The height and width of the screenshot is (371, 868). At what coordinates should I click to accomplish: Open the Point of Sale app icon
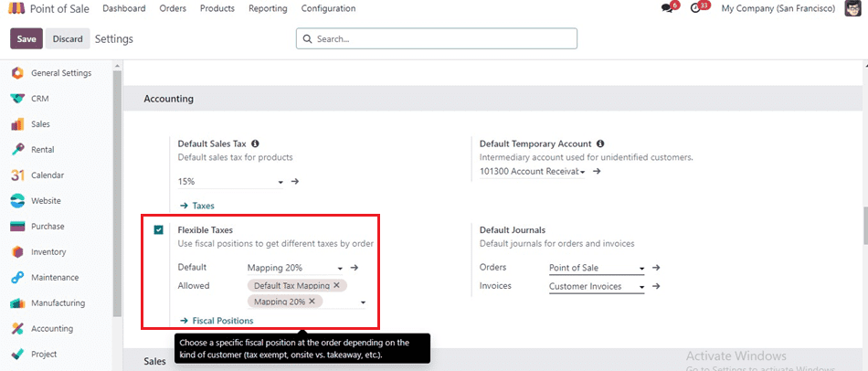pyautogui.click(x=17, y=8)
